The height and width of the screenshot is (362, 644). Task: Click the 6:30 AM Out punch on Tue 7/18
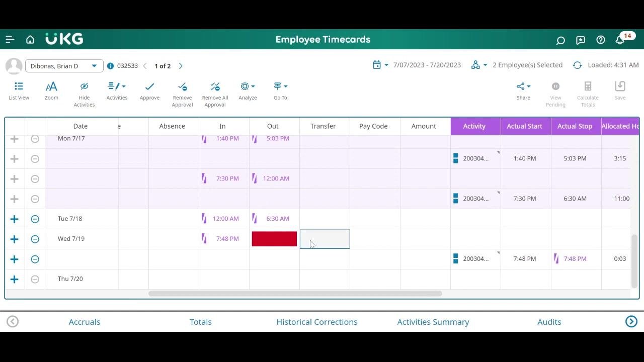click(x=278, y=219)
